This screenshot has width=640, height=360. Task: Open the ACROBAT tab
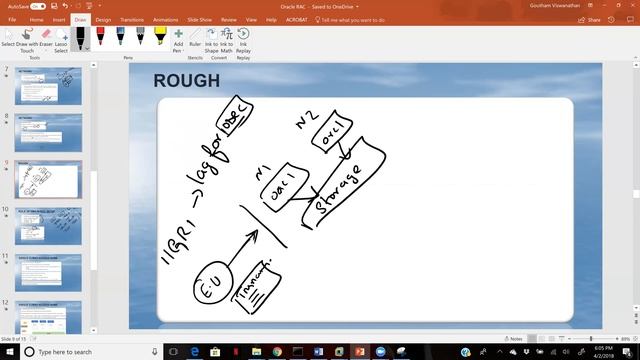[x=296, y=20]
